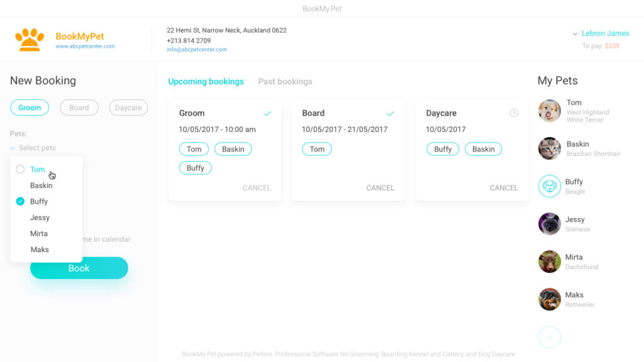Click Tom tag in Groom card
644x362 pixels.
(x=194, y=149)
